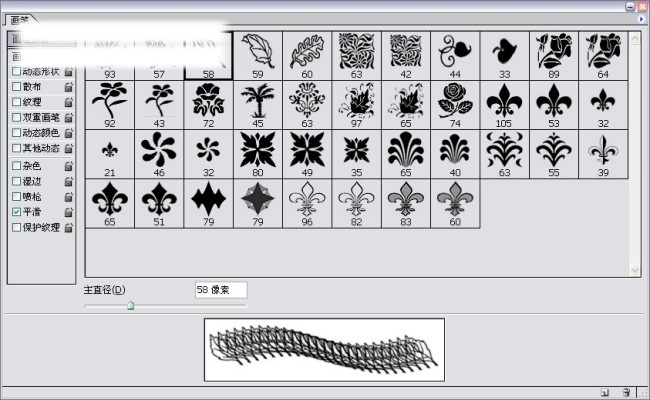Click the master diameter slider handle
The width and height of the screenshot is (650, 400).
[x=131, y=306]
